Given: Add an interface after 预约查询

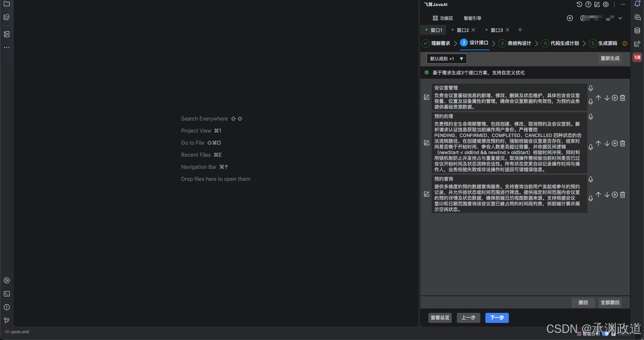Looking at the screenshot, I should pyautogui.click(x=615, y=195).
